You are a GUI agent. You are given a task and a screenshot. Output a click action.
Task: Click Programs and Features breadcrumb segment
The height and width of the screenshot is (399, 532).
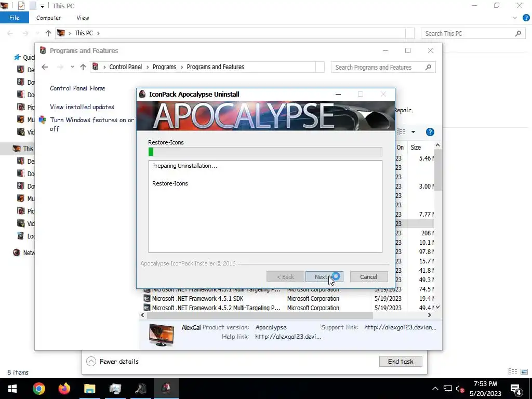click(216, 67)
